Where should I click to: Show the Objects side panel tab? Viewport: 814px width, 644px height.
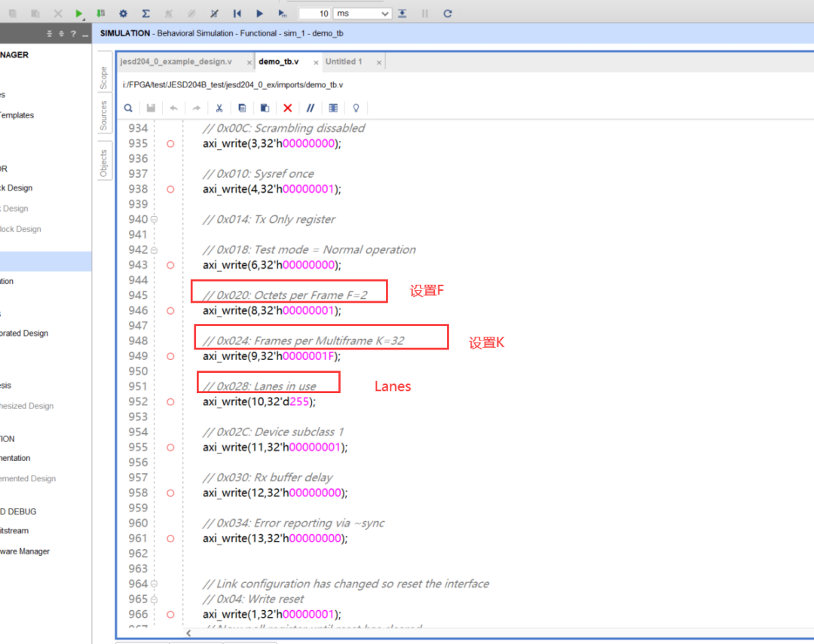(x=104, y=163)
